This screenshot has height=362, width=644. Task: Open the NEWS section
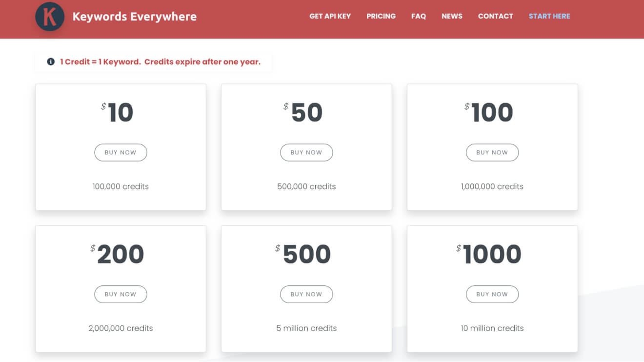click(x=452, y=16)
